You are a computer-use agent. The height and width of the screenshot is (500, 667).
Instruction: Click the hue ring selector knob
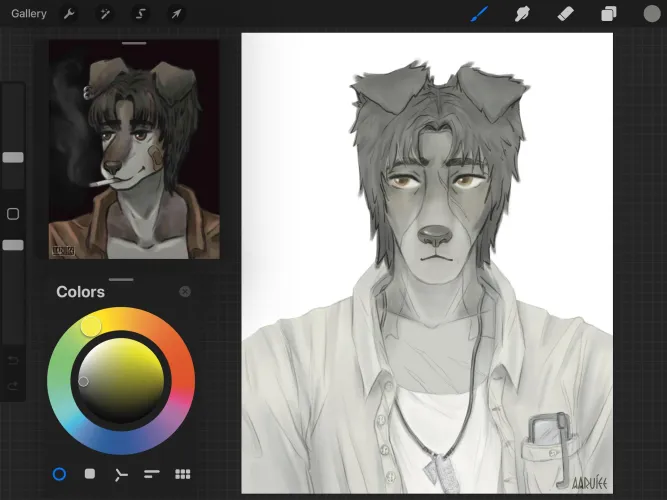coord(91,326)
